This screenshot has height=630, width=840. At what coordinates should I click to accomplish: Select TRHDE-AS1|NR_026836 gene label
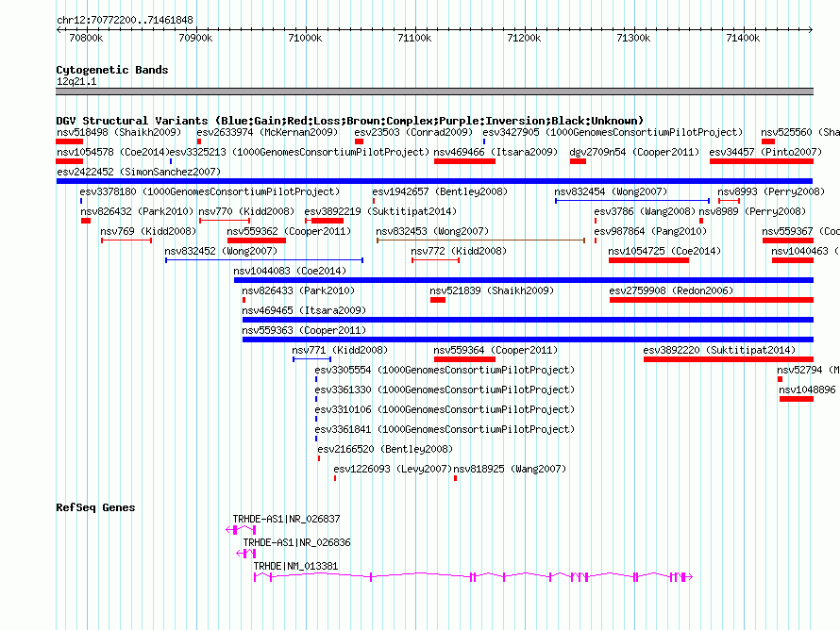pyautogui.click(x=296, y=542)
